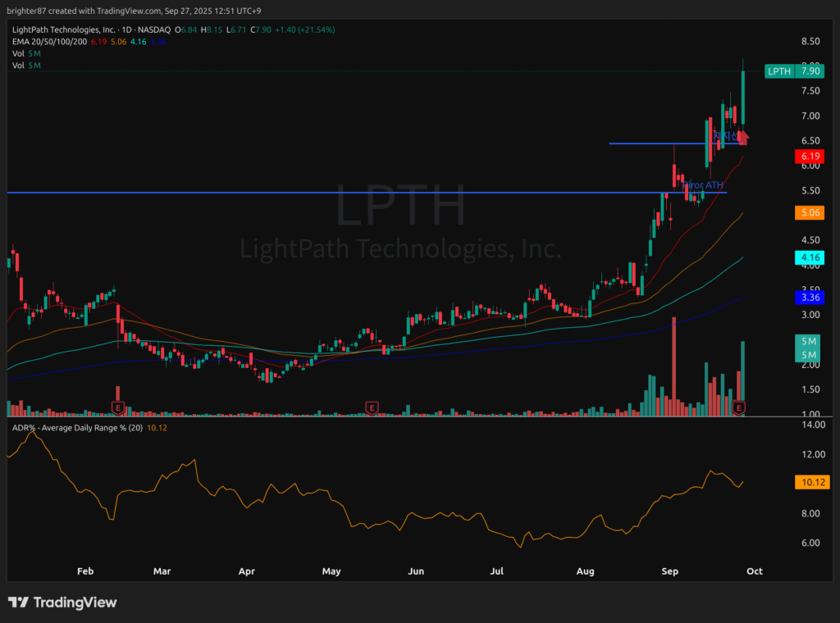Click the Oct label on the time axis
Image resolution: width=840 pixels, height=623 pixels.
[x=755, y=571]
